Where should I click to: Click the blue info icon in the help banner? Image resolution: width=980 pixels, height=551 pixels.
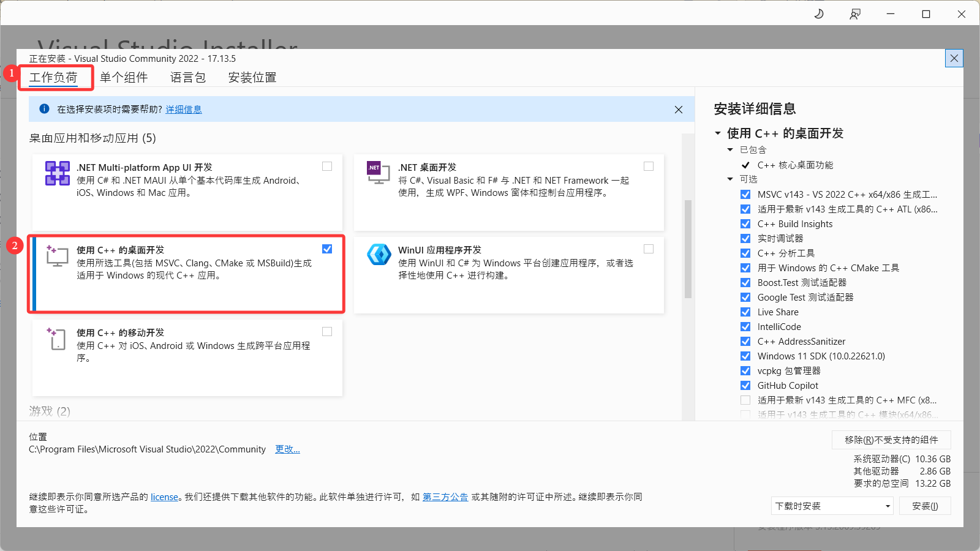(x=43, y=109)
